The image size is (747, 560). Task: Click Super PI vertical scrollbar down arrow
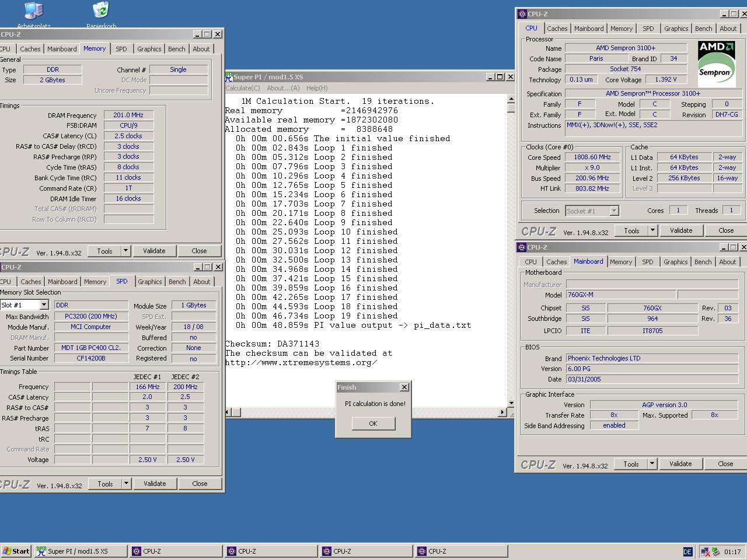(x=511, y=402)
